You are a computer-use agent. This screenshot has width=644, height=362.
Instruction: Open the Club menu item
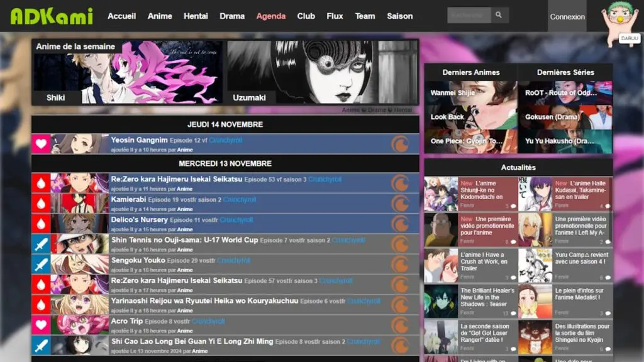click(306, 16)
